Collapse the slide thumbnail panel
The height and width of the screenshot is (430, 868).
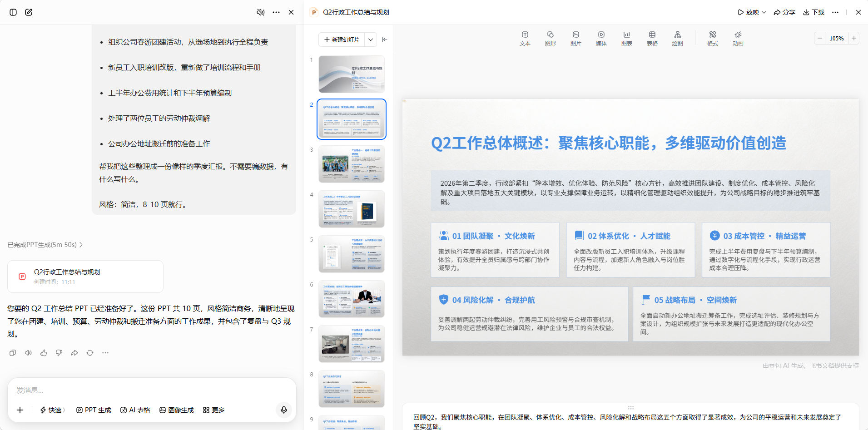pyautogui.click(x=385, y=40)
